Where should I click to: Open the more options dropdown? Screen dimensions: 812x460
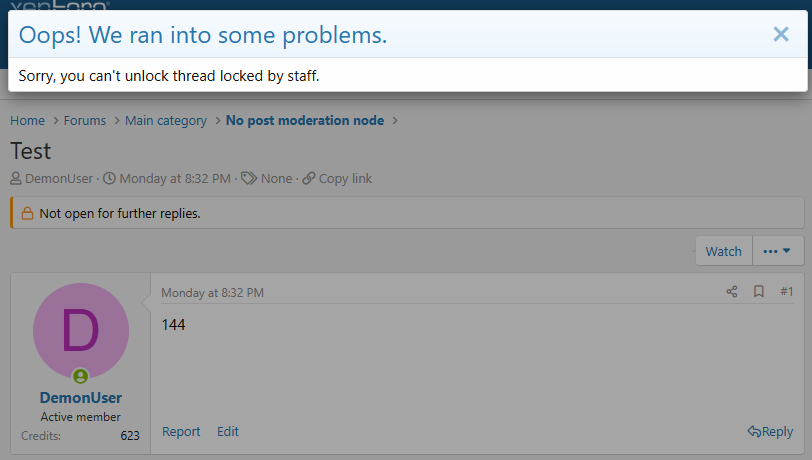pyautogui.click(x=777, y=251)
